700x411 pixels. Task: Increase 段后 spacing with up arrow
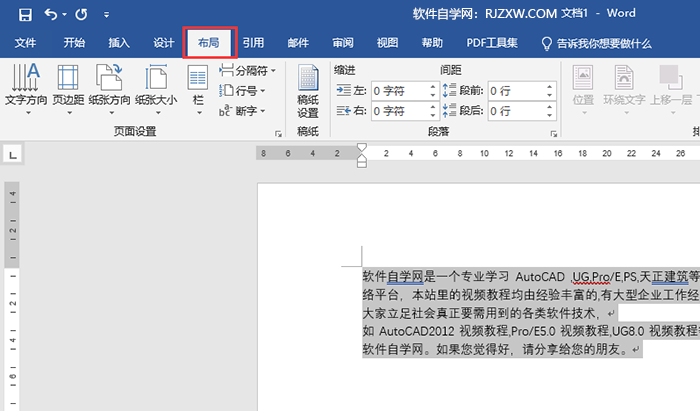pos(550,107)
